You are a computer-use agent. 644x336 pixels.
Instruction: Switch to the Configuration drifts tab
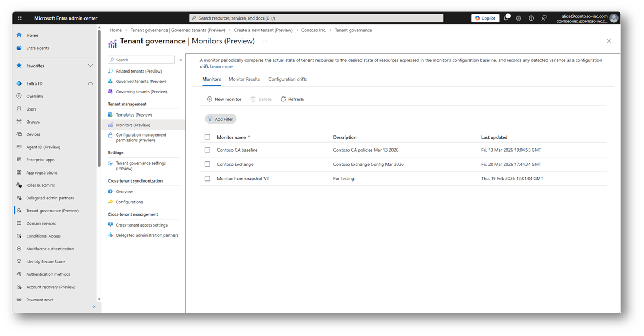point(287,79)
